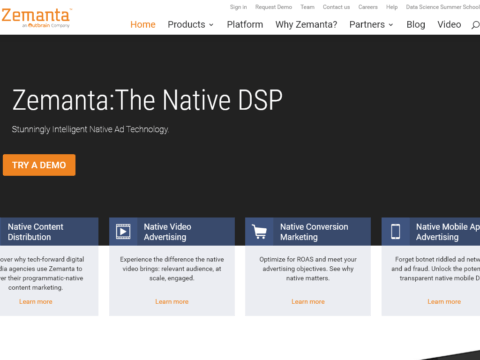Viewport: 480px width, 360px height.
Task: Click 'Experience the difference' description text
Action: pos(172,269)
